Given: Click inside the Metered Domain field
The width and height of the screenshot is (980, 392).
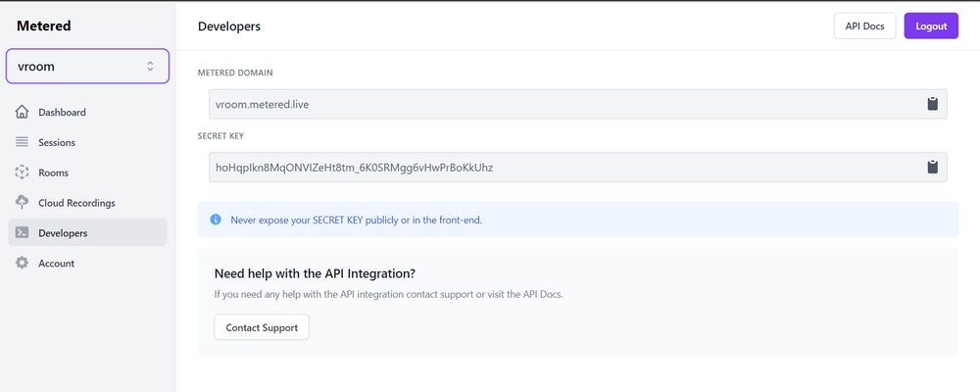Looking at the screenshot, I should [559, 104].
